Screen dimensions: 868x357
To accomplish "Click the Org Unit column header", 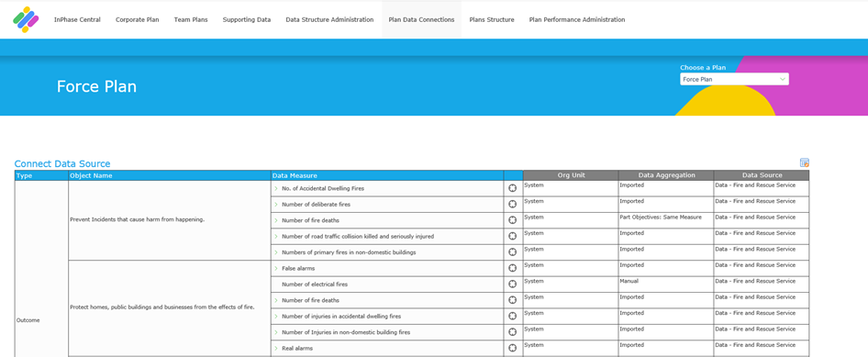I will pos(571,175).
